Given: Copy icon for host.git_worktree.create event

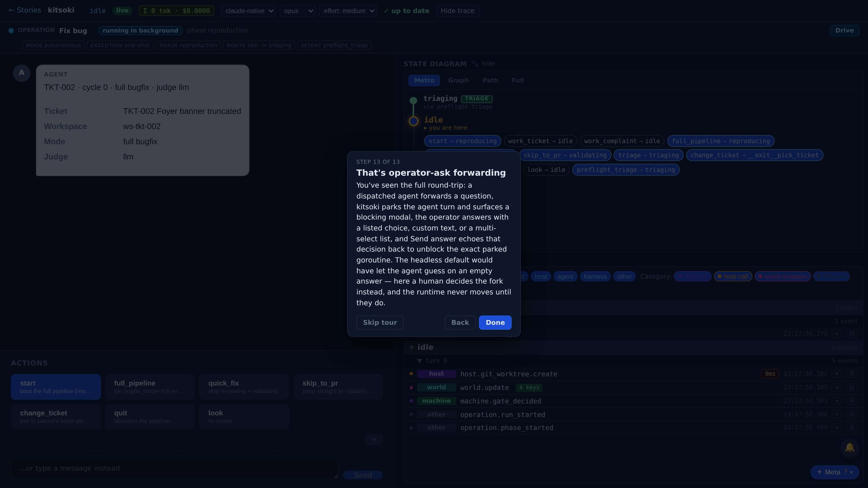Looking at the screenshot, I should pos(851,374).
